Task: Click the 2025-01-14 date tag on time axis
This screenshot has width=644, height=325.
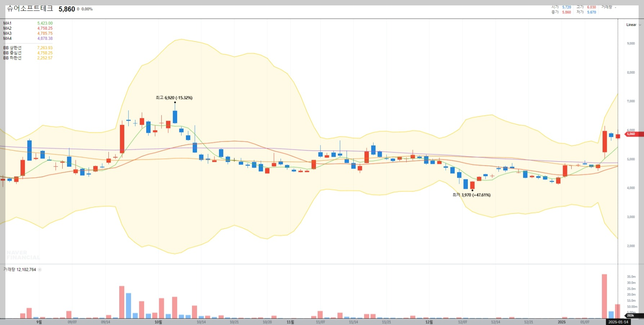Action: pos(618,322)
